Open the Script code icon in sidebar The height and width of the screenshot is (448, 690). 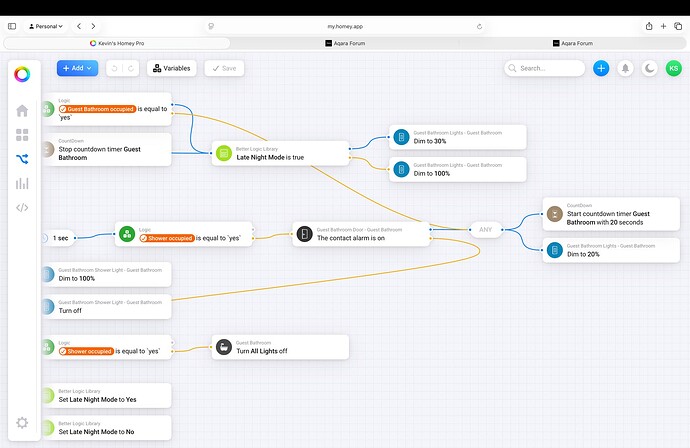click(x=22, y=208)
